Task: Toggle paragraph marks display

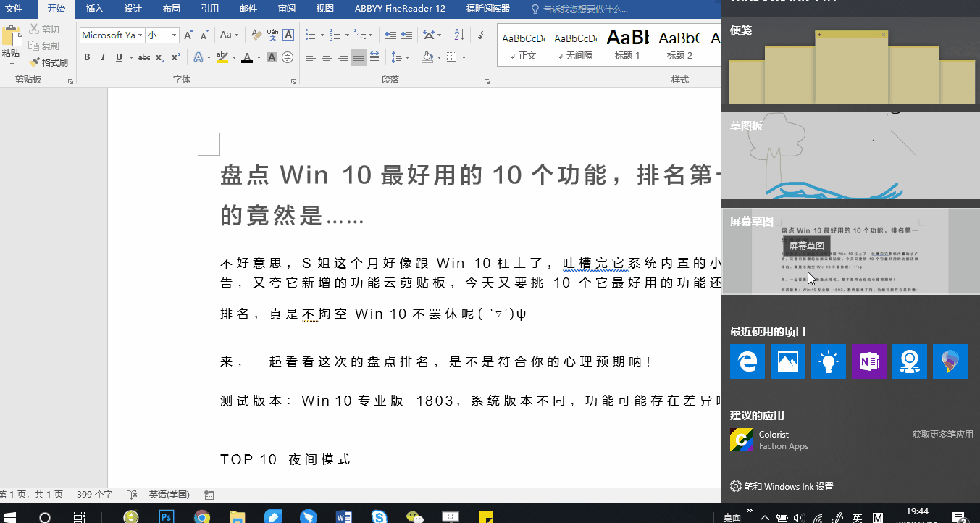Action: pyautogui.click(x=482, y=35)
